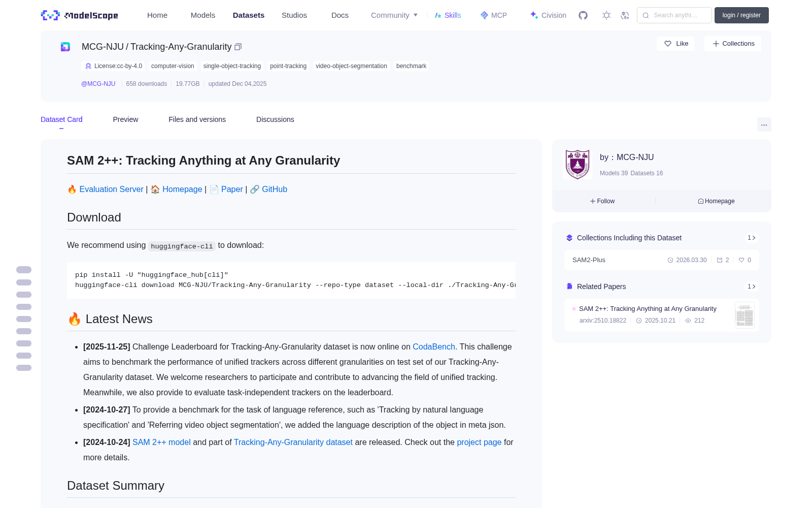Switch to Files and versions tab

coord(197,119)
